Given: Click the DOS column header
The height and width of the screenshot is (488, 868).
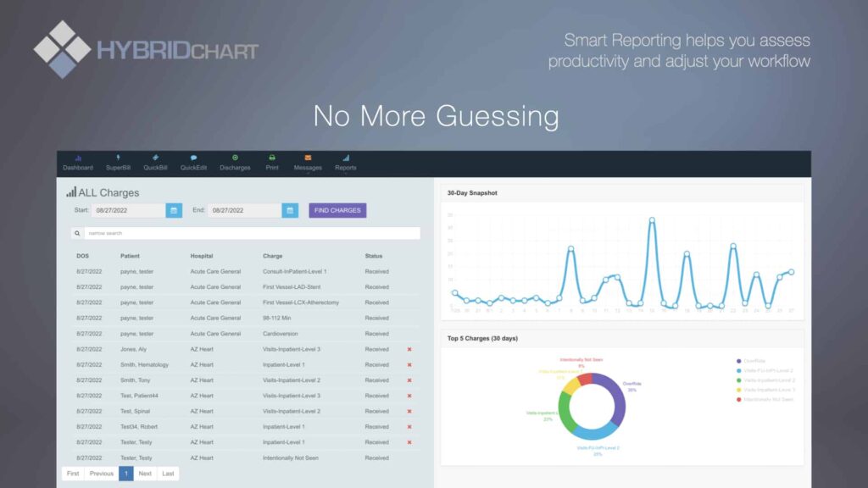Looking at the screenshot, I should point(82,256).
